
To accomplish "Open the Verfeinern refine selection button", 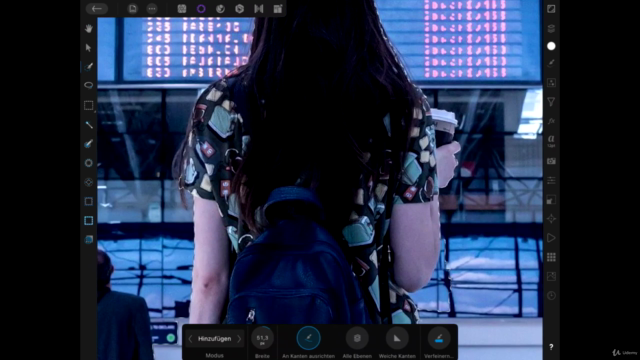I will (439, 338).
